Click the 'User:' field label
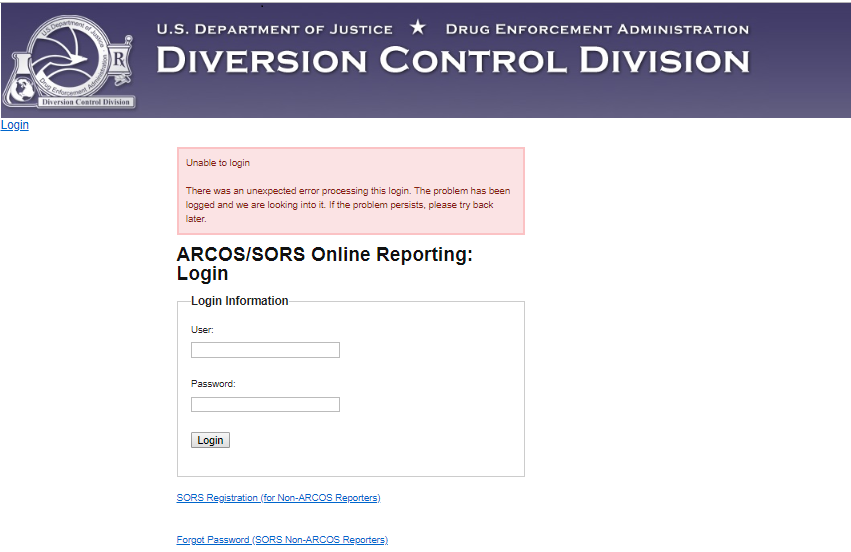 [202, 330]
